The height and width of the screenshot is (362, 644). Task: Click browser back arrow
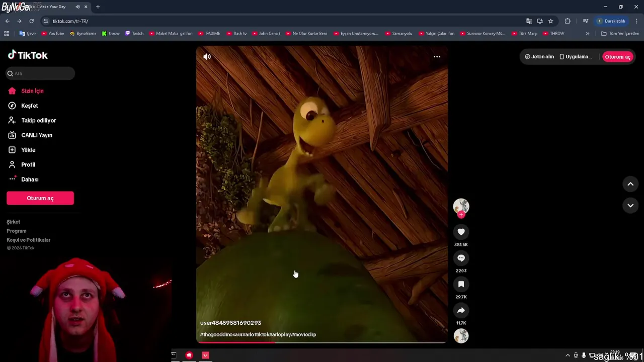click(7, 21)
